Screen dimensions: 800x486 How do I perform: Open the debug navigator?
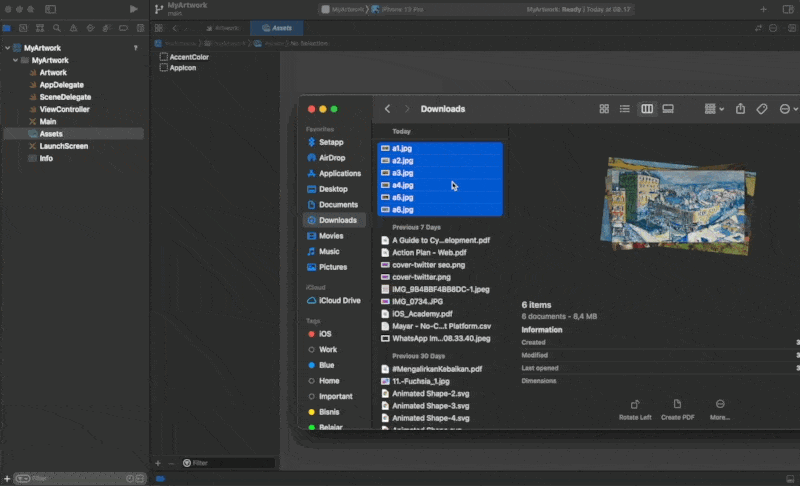[107, 28]
